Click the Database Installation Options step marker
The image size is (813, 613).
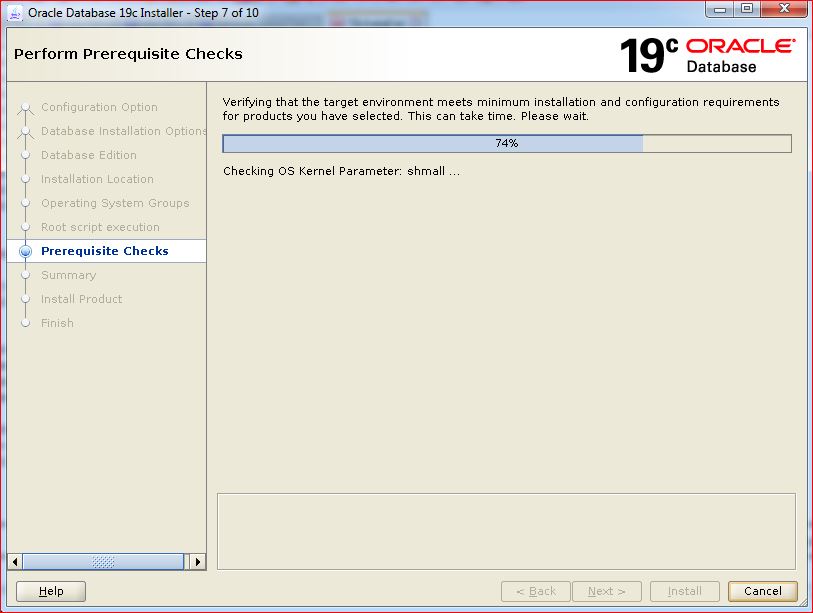(x=25, y=132)
